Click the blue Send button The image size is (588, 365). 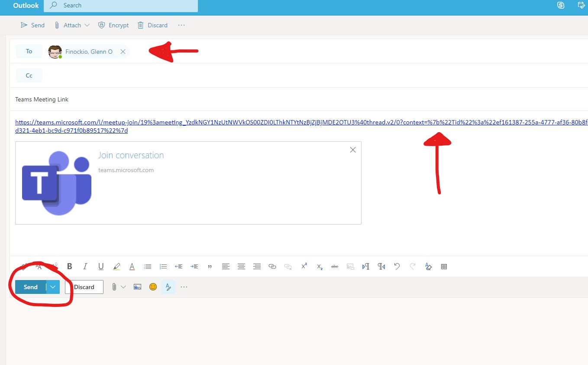pos(31,287)
